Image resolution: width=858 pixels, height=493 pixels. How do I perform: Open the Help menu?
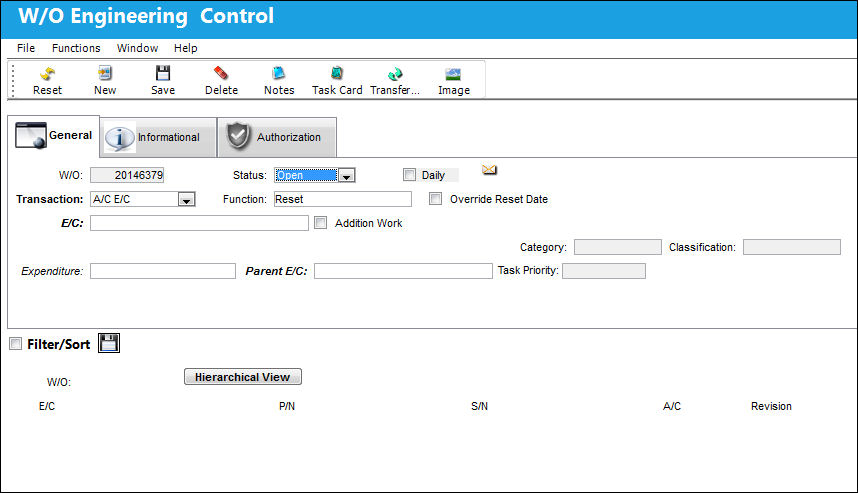pyautogui.click(x=185, y=48)
